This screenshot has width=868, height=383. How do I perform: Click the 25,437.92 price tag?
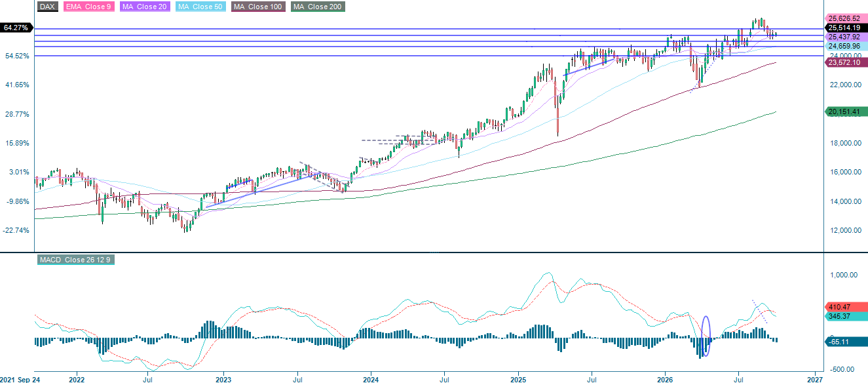846,37
